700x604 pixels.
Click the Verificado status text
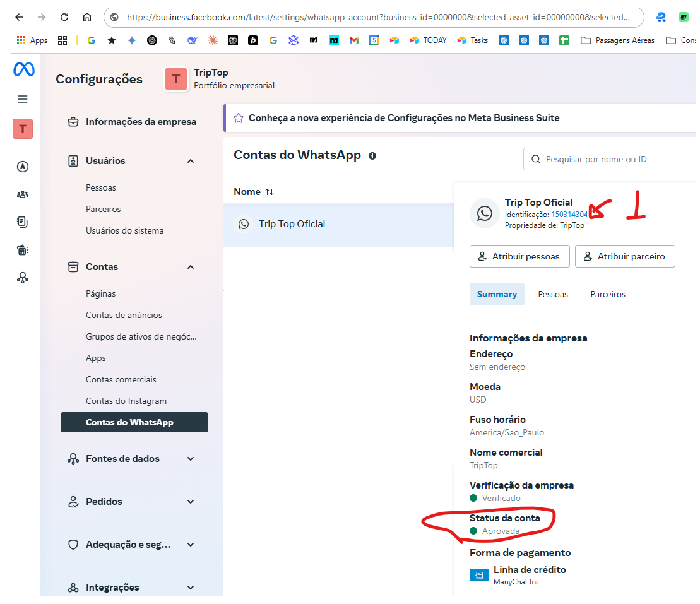[x=501, y=498]
